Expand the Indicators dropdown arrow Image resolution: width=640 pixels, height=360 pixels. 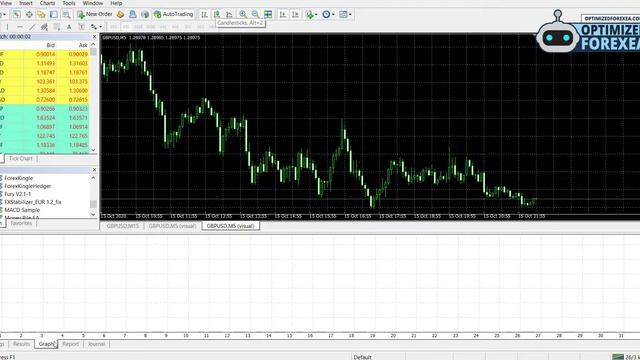pyautogui.click(x=316, y=15)
